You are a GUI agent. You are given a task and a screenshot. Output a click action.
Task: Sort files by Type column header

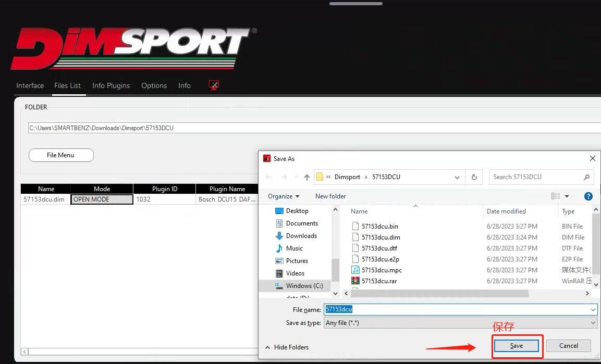[568, 211]
